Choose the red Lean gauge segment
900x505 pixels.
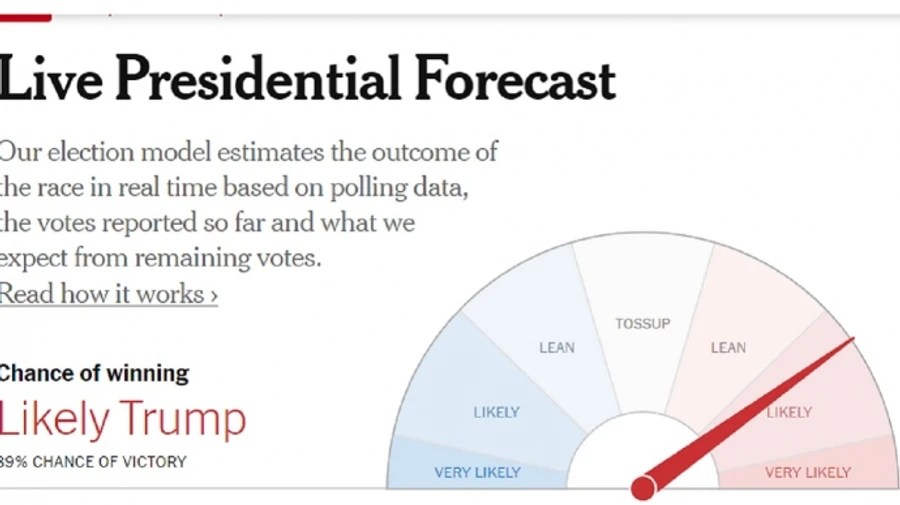pyautogui.click(x=728, y=347)
